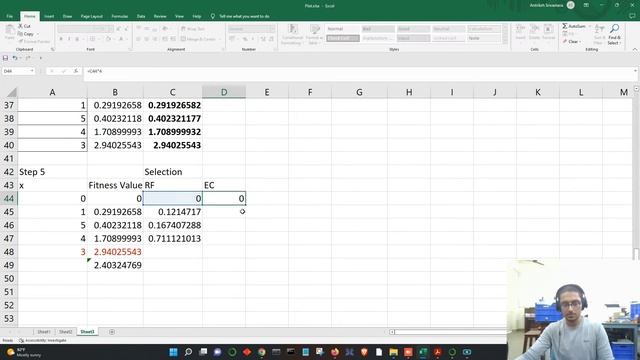Click Increase Font Size icon
This screenshot has width=640, height=360.
[x=119, y=29]
